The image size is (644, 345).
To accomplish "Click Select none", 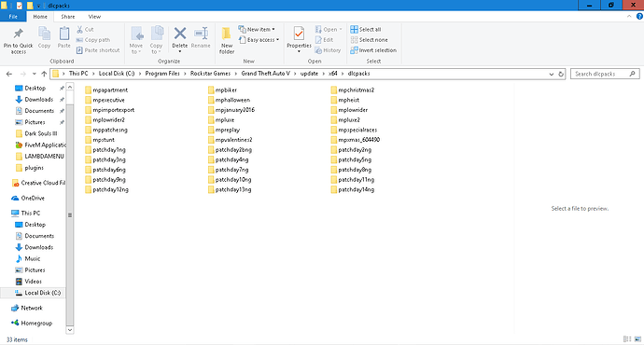I will (369, 40).
